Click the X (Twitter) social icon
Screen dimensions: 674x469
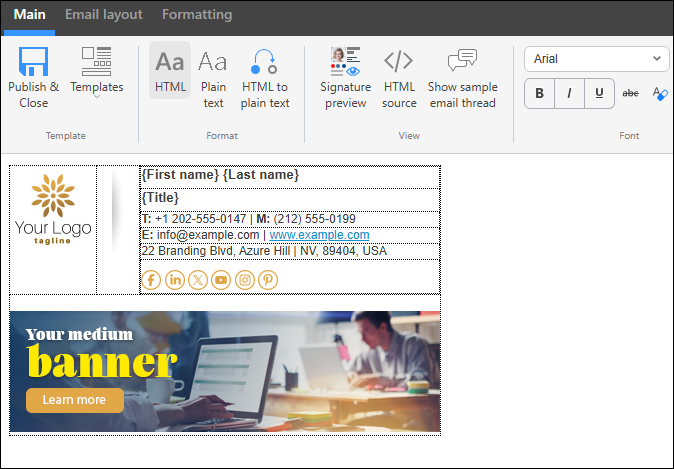[x=198, y=280]
